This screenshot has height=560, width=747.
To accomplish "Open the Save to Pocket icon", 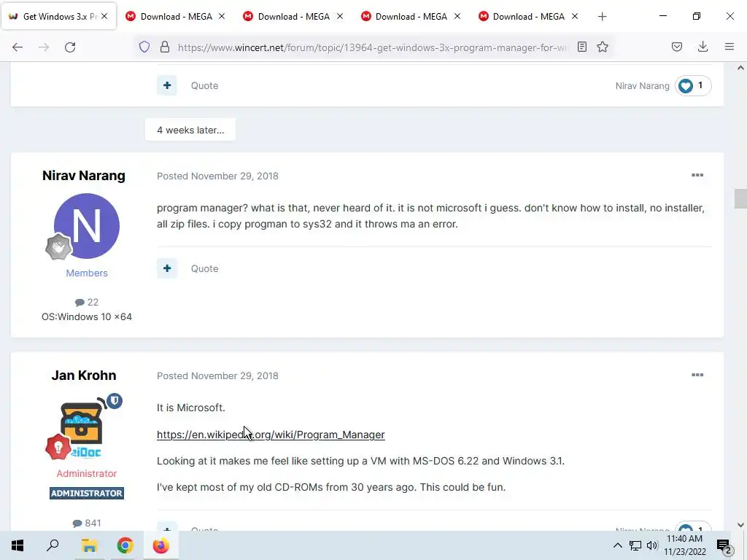I will coord(677,47).
